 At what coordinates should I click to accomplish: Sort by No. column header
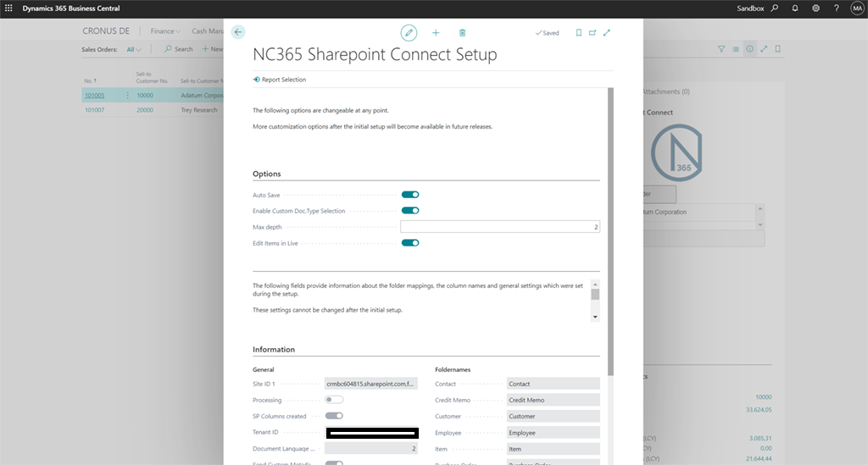pos(90,80)
